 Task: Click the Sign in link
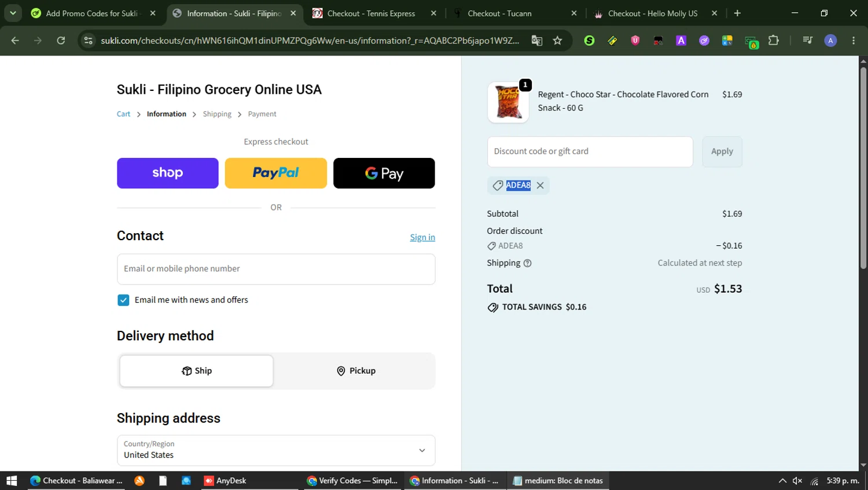coord(422,237)
